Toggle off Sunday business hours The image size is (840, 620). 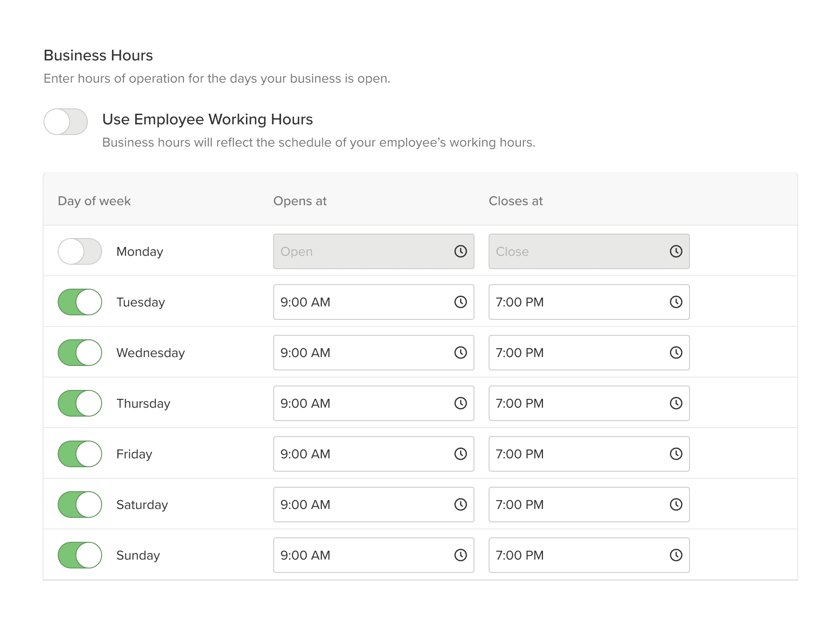[x=80, y=555]
